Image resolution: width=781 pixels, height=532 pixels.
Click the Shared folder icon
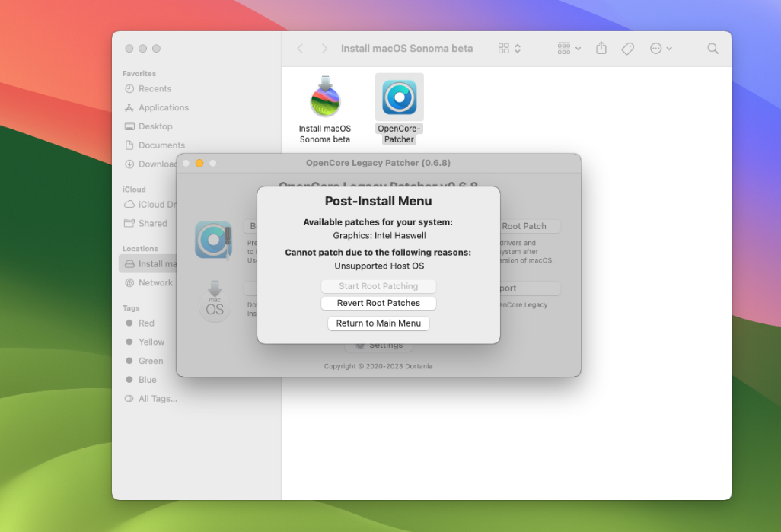pos(129,224)
